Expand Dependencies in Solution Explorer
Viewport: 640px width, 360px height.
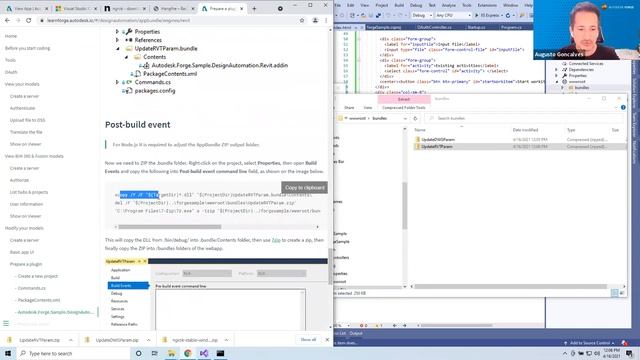click(556, 70)
